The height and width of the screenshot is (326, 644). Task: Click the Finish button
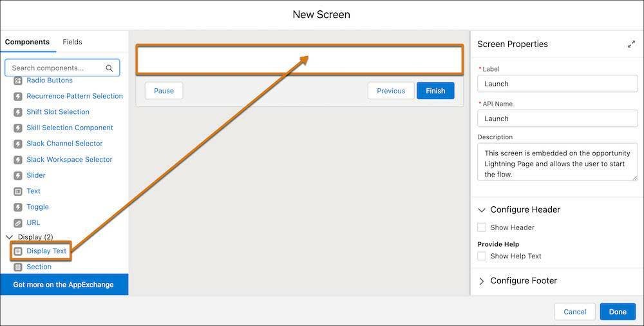tap(435, 91)
